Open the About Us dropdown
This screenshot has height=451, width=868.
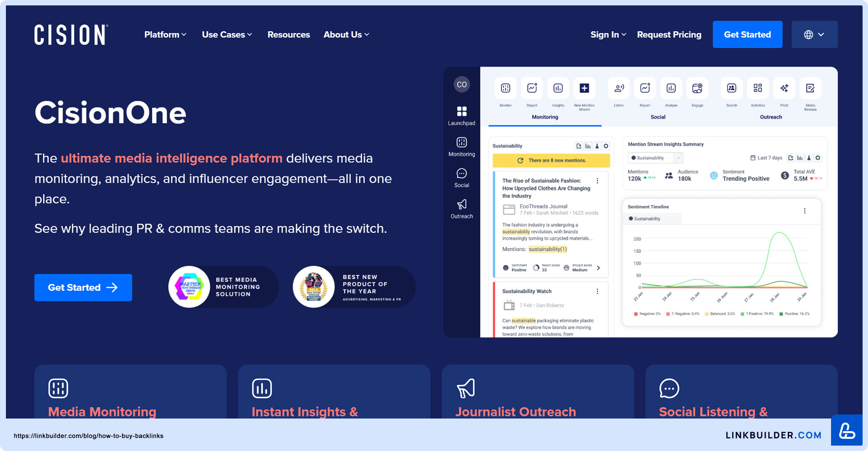[x=346, y=35]
